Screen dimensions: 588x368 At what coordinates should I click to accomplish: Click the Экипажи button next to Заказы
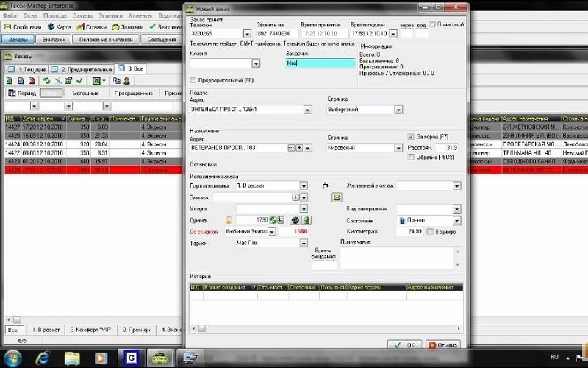pyautogui.click(x=53, y=40)
